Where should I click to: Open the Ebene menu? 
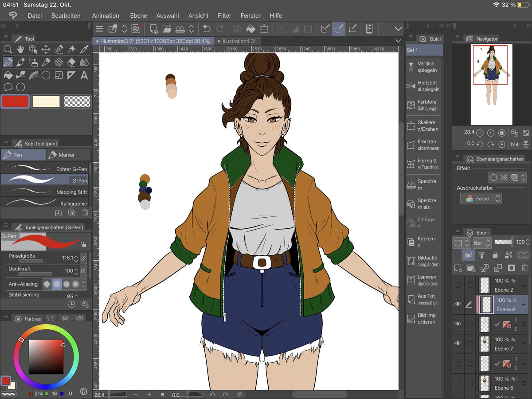(x=138, y=16)
